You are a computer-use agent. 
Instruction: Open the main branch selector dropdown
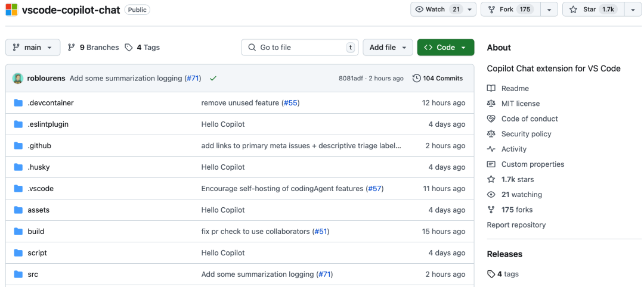click(x=33, y=48)
